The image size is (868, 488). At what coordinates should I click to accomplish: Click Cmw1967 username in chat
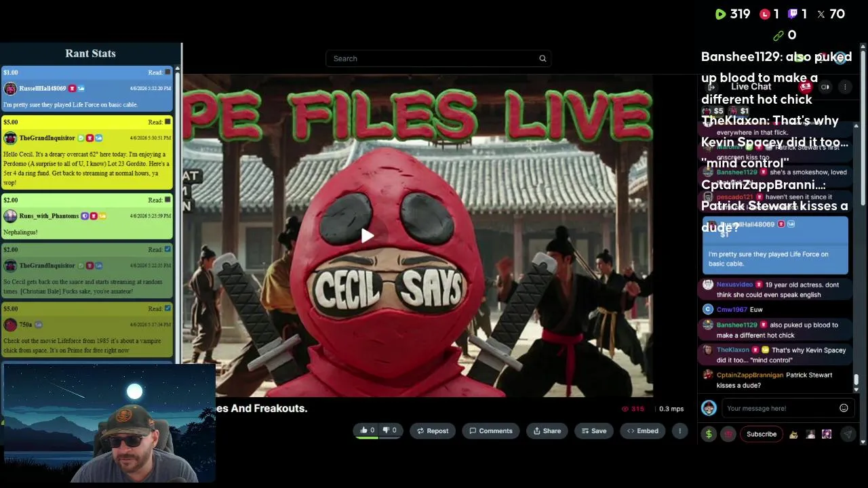[731, 309]
